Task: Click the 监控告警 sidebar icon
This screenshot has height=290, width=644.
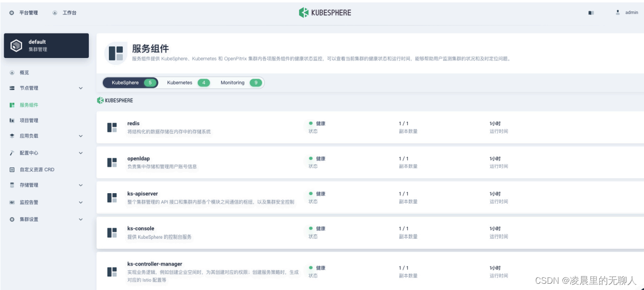Action: 12,202
